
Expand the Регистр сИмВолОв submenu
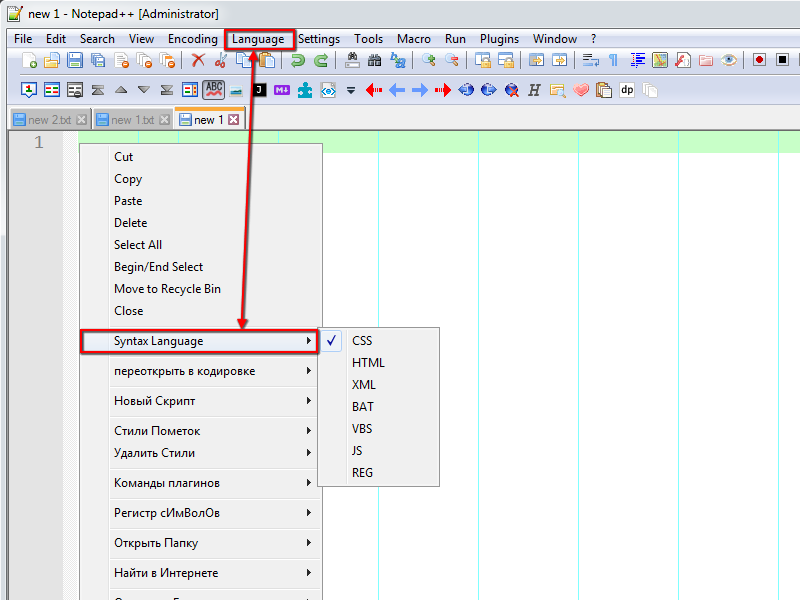tap(199, 513)
